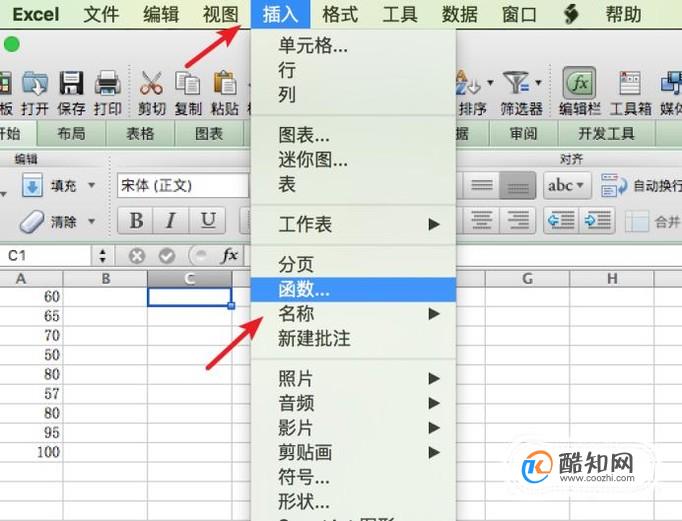The height and width of the screenshot is (521, 682).
Task: Click the decrease indent icon
Action: click(x=562, y=221)
